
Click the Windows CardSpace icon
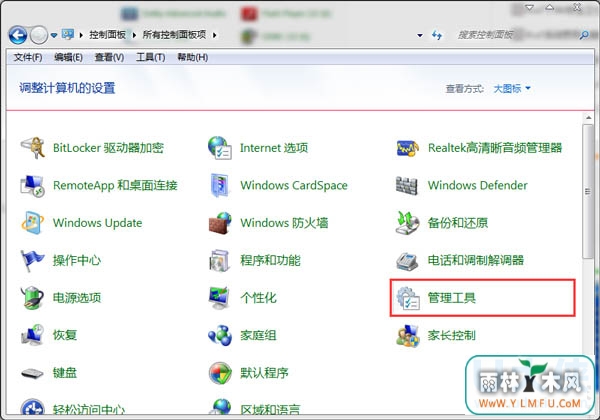(220, 186)
